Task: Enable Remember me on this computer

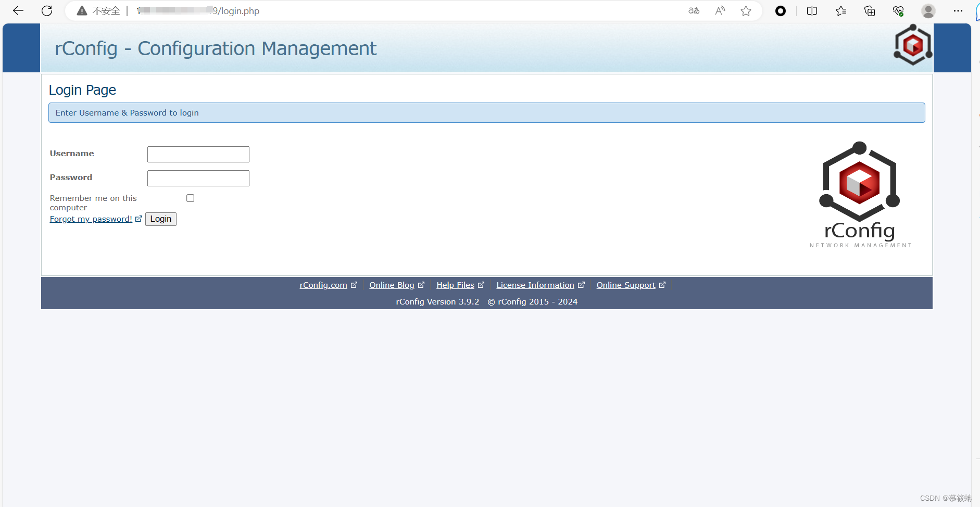Action: [190, 198]
